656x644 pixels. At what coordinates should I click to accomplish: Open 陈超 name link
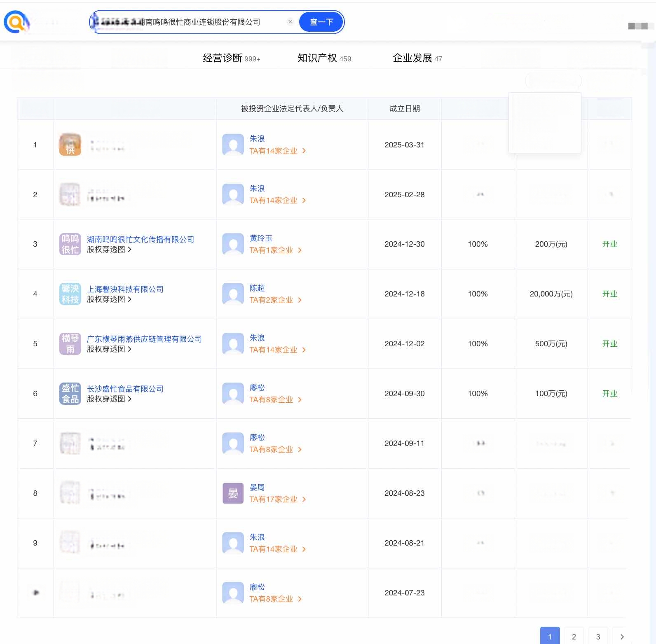[x=257, y=288]
